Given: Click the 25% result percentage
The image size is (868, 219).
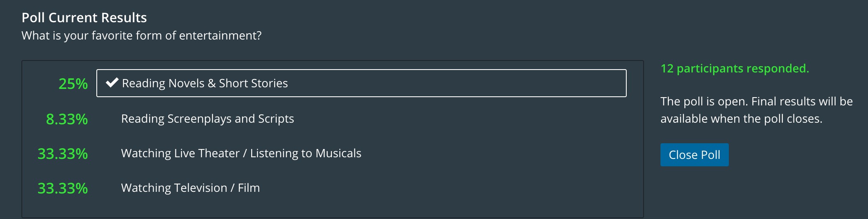Looking at the screenshot, I should (x=73, y=84).
